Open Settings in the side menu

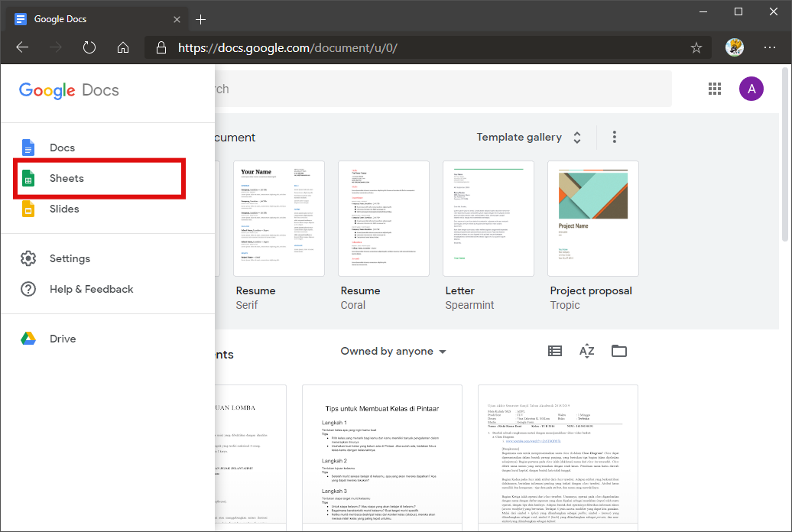[x=108, y=258]
